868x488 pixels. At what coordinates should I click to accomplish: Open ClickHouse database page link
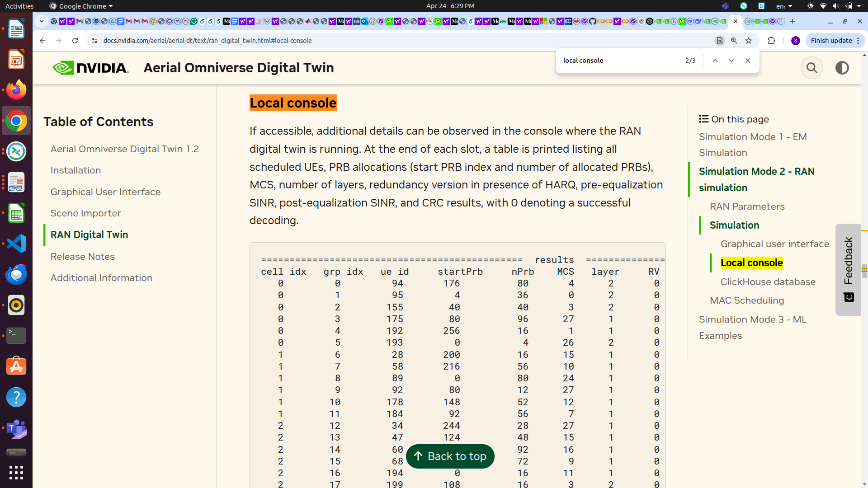pyautogui.click(x=768, y=282)
